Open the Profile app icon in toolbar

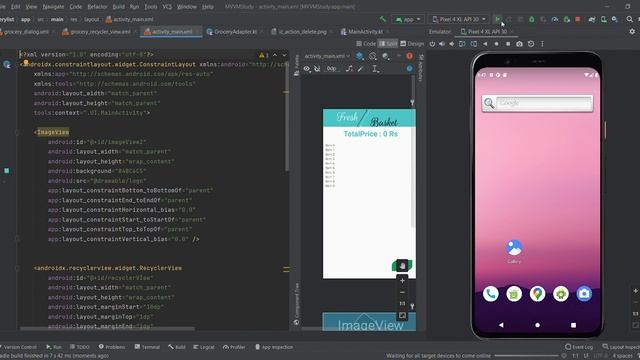coord(555,19)
